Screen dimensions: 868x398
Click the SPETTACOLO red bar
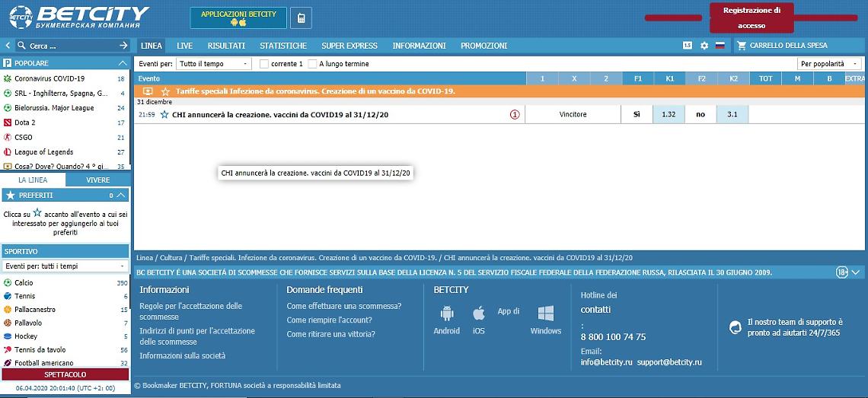65,374
